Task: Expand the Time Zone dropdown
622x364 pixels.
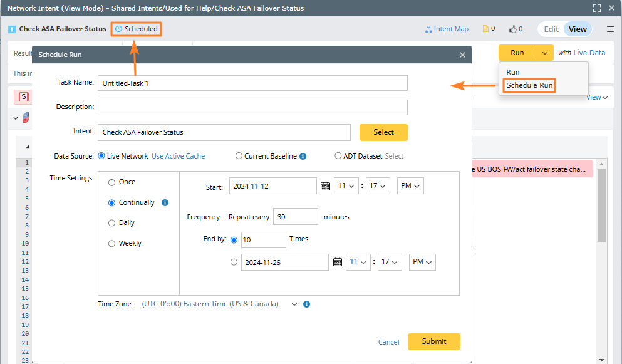Action: click(x=294, y=304)
